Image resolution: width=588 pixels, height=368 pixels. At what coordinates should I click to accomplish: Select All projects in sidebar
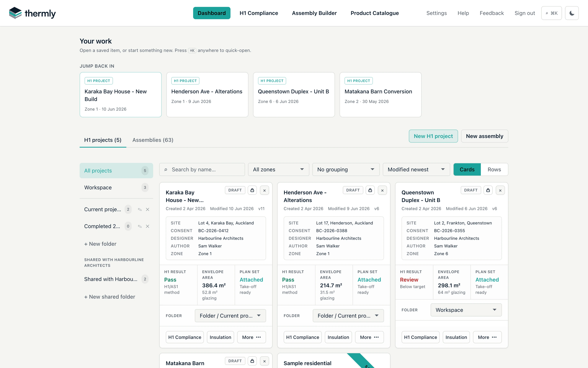(116, 171)
